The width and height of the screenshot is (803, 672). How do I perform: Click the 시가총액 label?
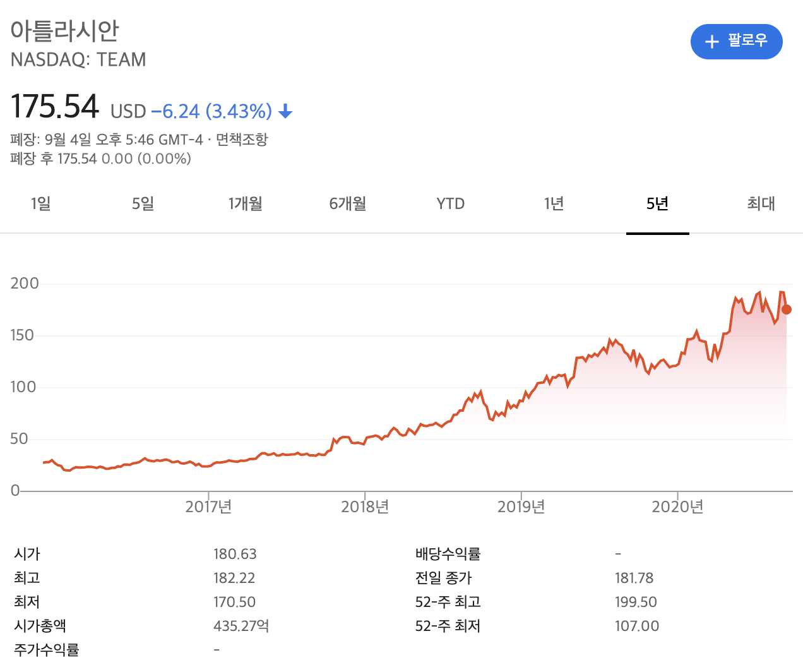click(40, 626)
